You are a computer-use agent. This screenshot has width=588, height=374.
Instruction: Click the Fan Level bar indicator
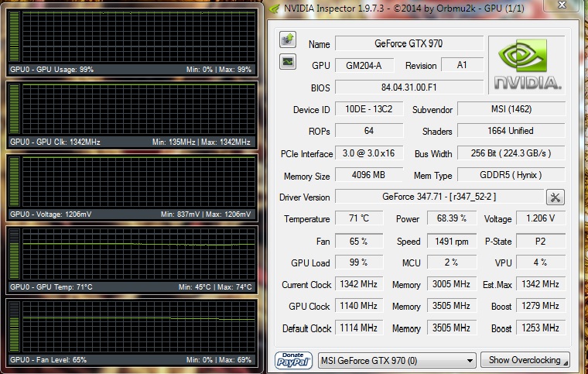(x=14, y=327)
